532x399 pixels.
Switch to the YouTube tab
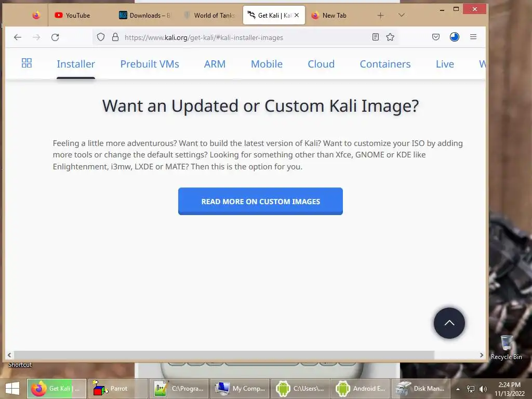[79, 15]
